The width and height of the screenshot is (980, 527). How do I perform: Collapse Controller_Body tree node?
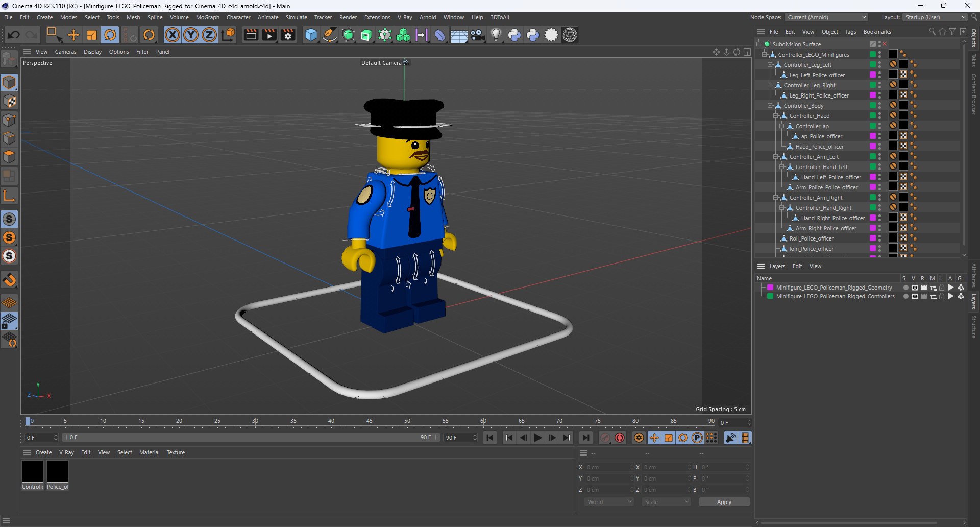[x=770, y=106]
